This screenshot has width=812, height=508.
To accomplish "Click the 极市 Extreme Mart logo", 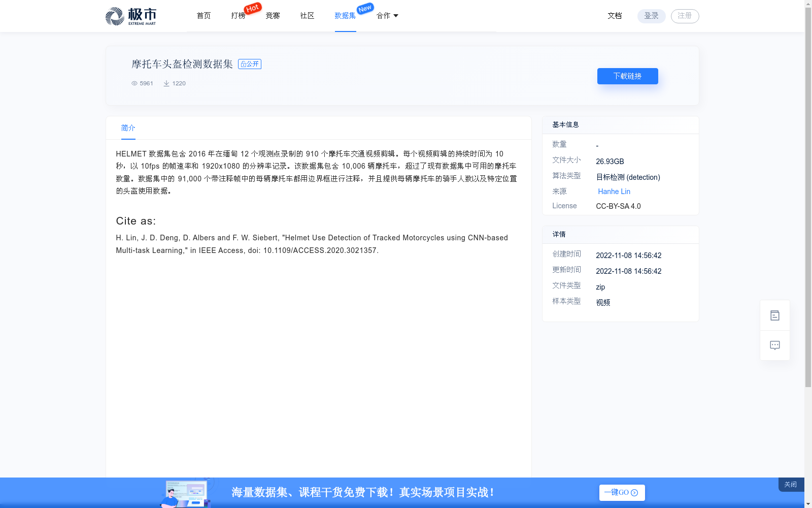I will pyautogui.click(x=130, y=16).
